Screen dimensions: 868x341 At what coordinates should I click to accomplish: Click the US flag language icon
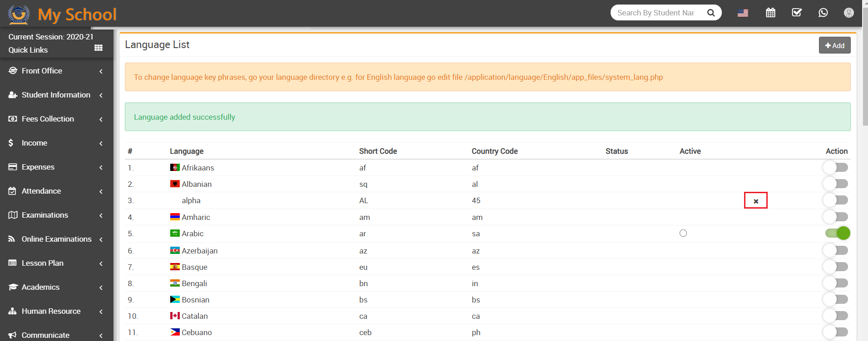tap(743, 13)
